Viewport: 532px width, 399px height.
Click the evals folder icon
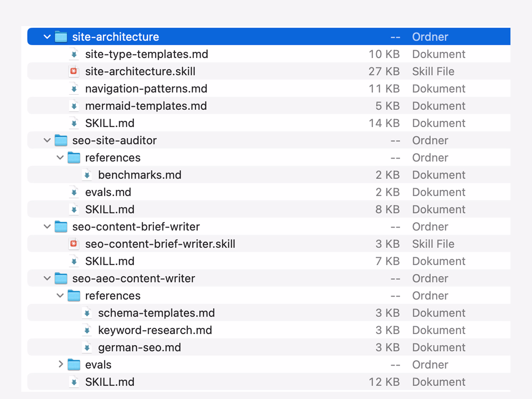(74, 364)
